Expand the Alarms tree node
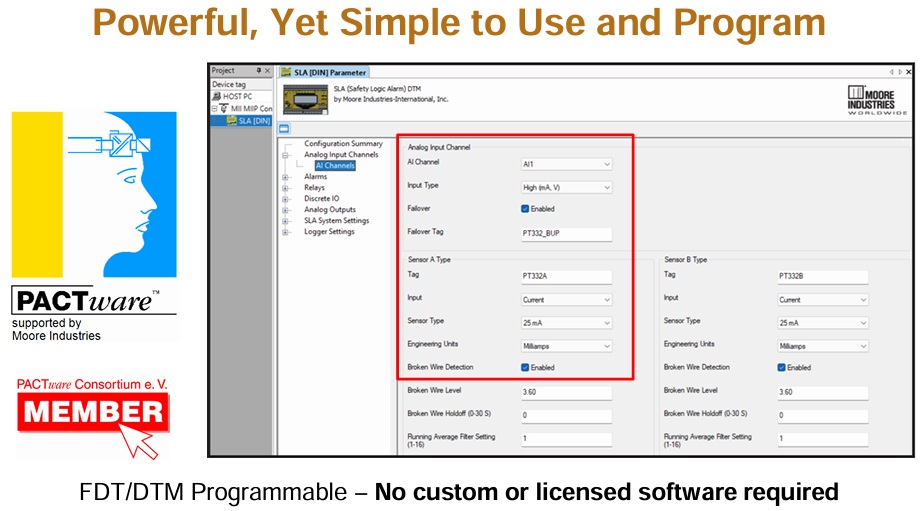Image resolution: width=922 pixels, height=511 pixels. 286,177
